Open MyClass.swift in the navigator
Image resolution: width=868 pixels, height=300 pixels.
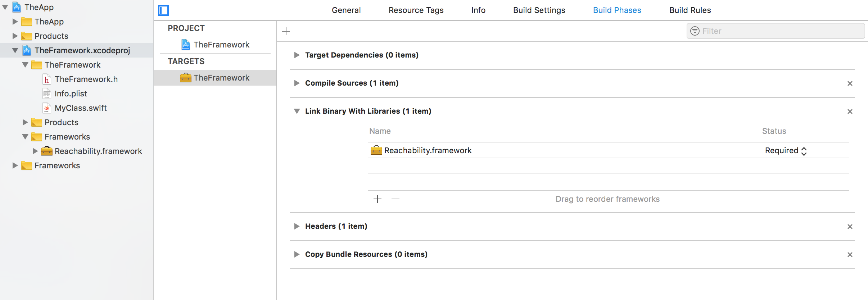[81, 108]
